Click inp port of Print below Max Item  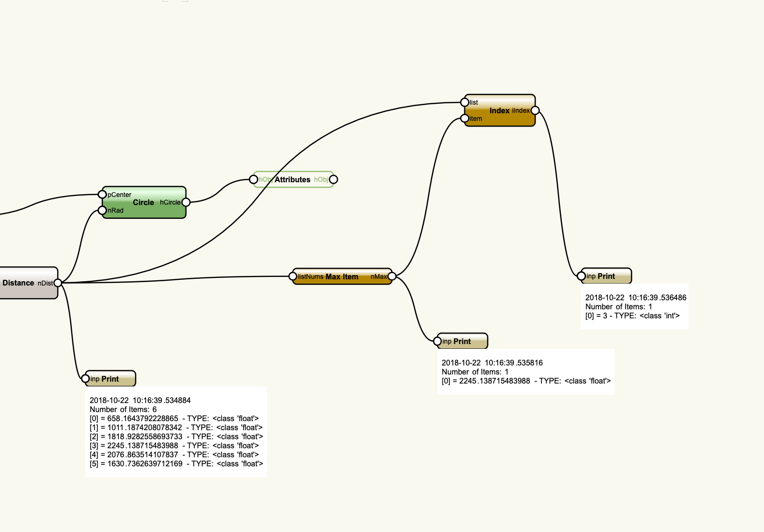(438, 341)
